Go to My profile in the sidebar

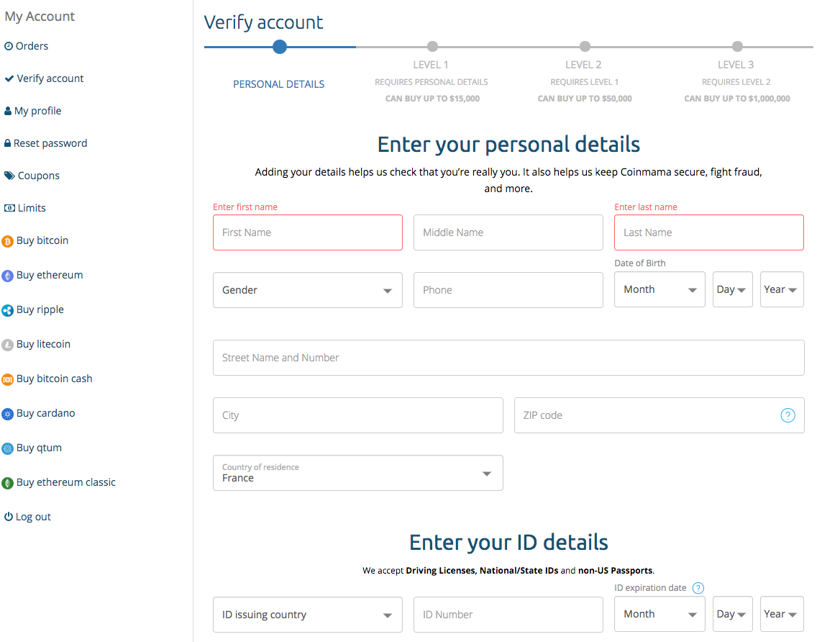[x=32, y=111]
